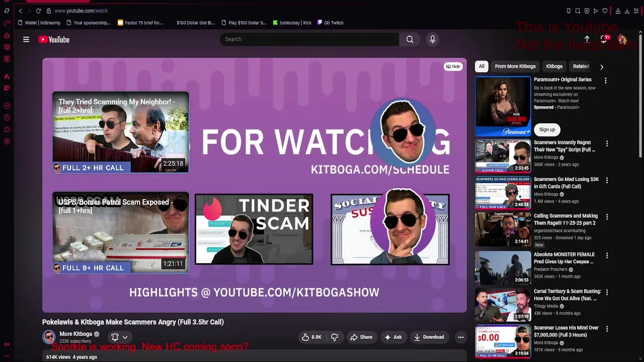Screen dimensions: 644x362
Task: Open the YouTube guide hamburger menu
Action: (26, 40)
